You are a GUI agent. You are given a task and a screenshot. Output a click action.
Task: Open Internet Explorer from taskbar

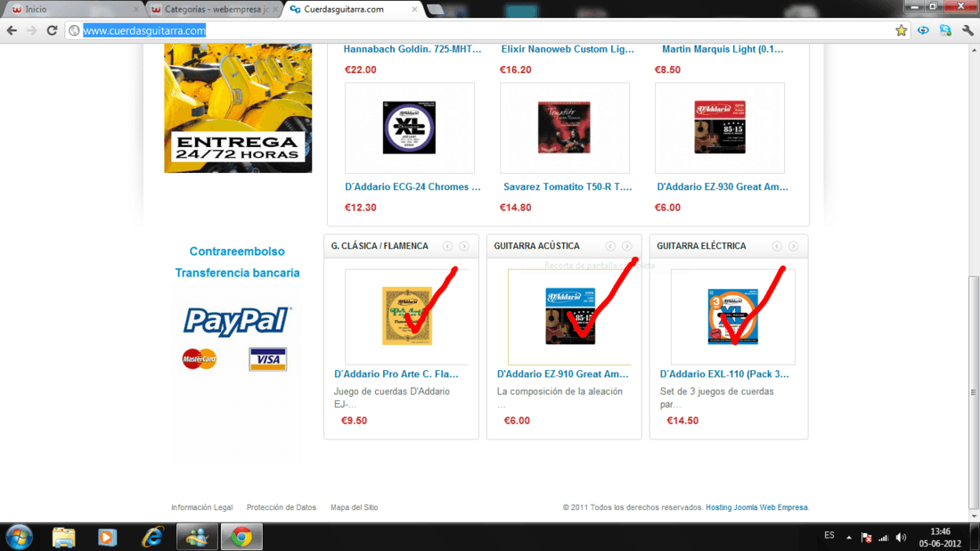point(151,538)
